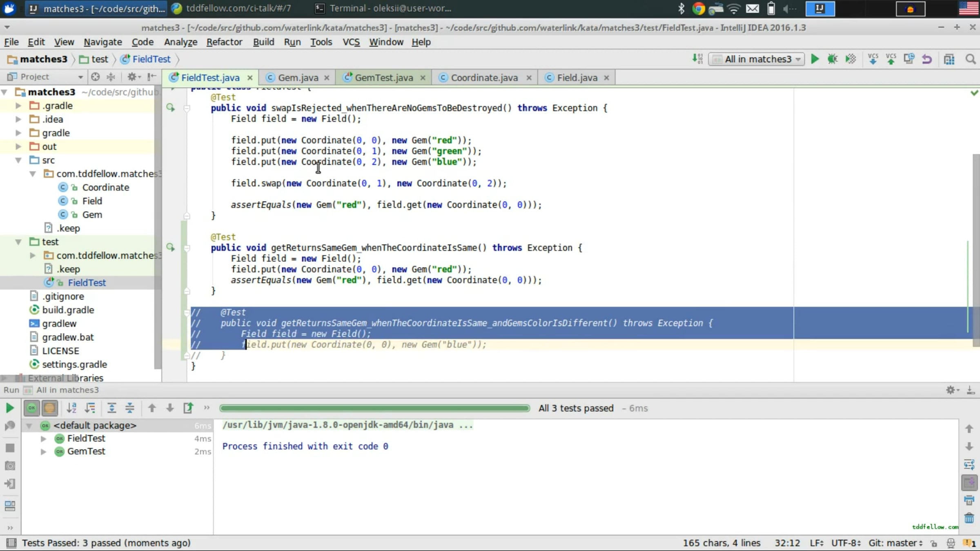Image resolution: width=980 pixels, height=551 pixels.
Task: Toggle Show Passed tests button
Action: [x=31, y=408]
